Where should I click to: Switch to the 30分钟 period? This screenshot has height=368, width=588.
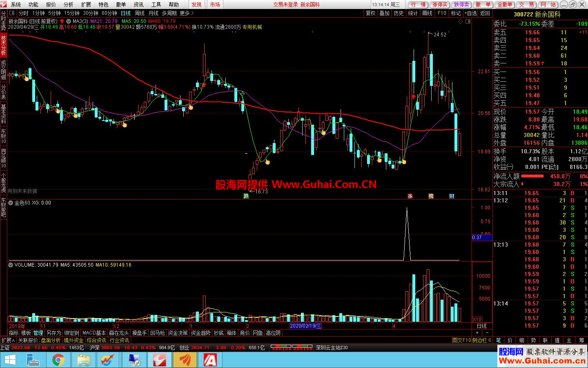(91, 13)
